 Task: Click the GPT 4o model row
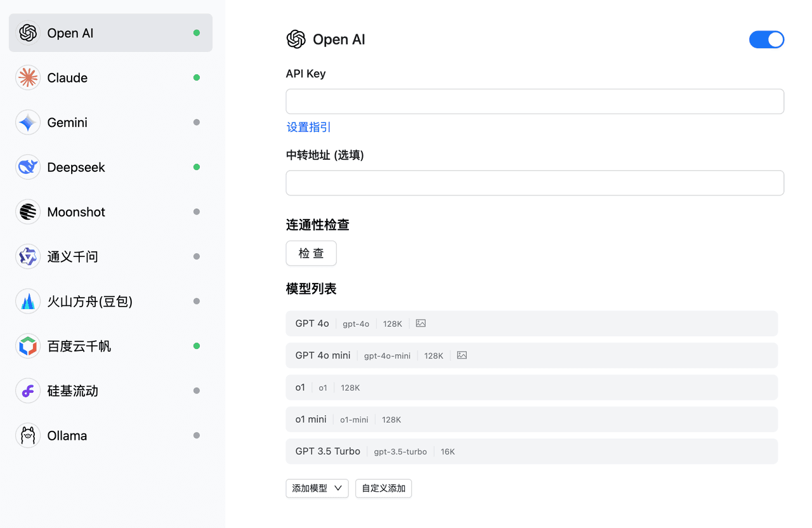(532, 324)
